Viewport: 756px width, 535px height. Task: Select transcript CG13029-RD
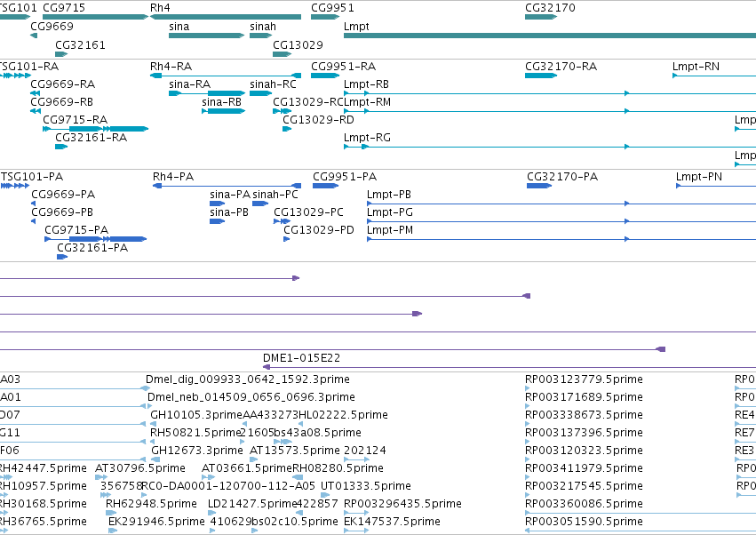click(287, 129)
